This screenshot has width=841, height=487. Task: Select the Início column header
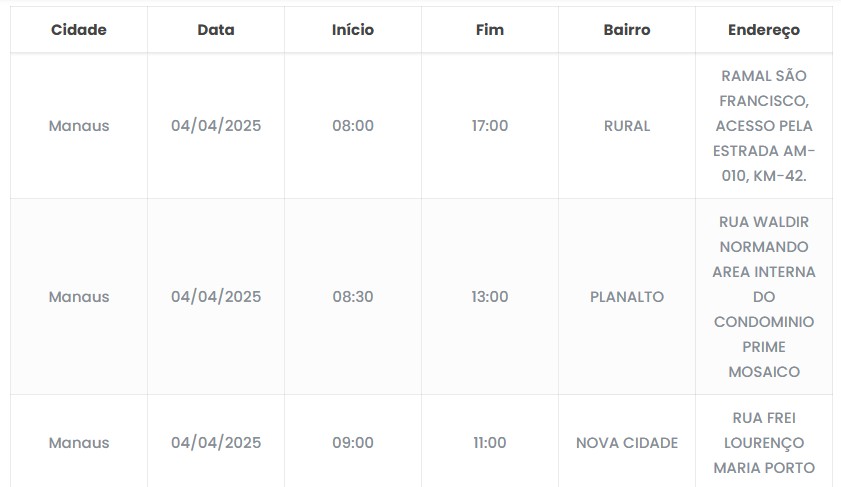click(x=353, y=30)
